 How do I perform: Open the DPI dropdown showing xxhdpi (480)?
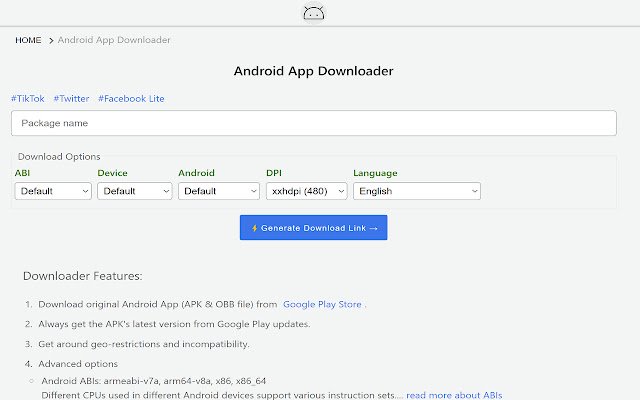[307, 191]
